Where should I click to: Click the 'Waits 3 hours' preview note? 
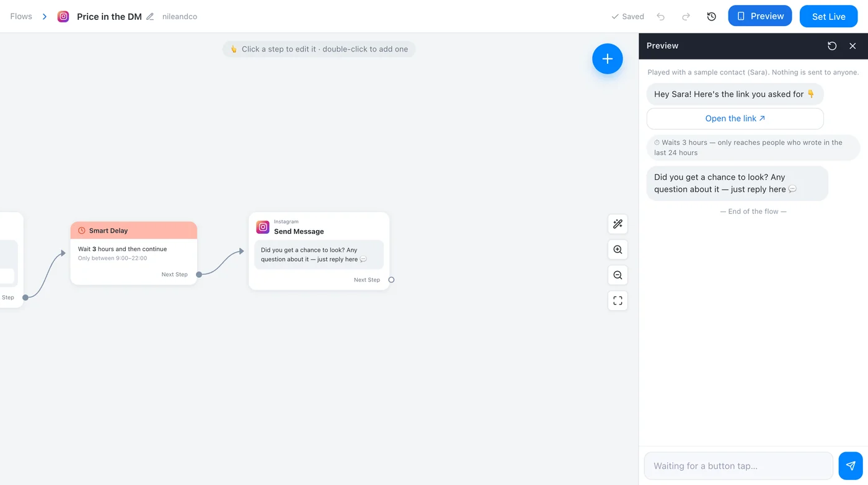click(x=753, y=148)
